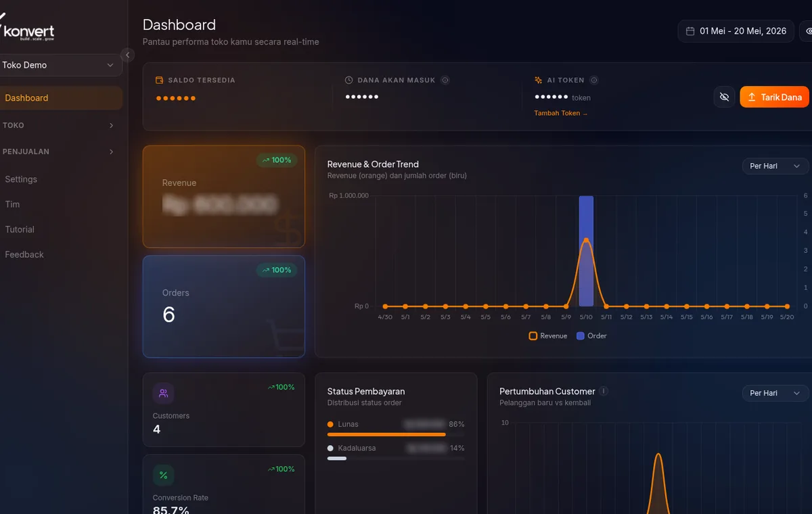Image resolution: width=812 pixels, height=514 pixels.
Task: Open Tutorial from the sidebar
Action: point(20,229)
